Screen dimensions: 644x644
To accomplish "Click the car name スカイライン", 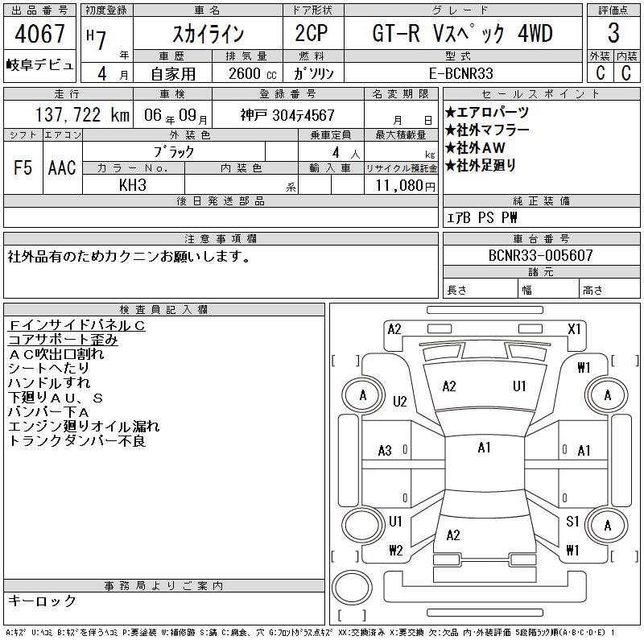I will 208,34.
